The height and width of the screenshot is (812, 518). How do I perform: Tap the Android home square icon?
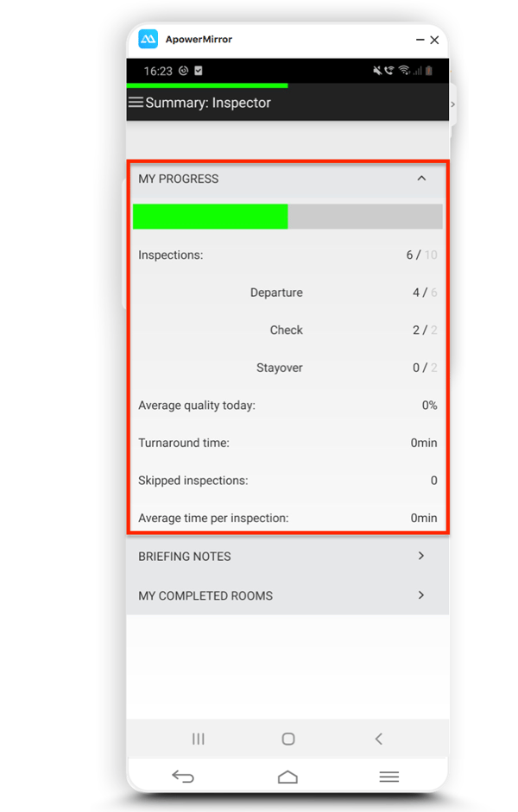tap(288, 739)
